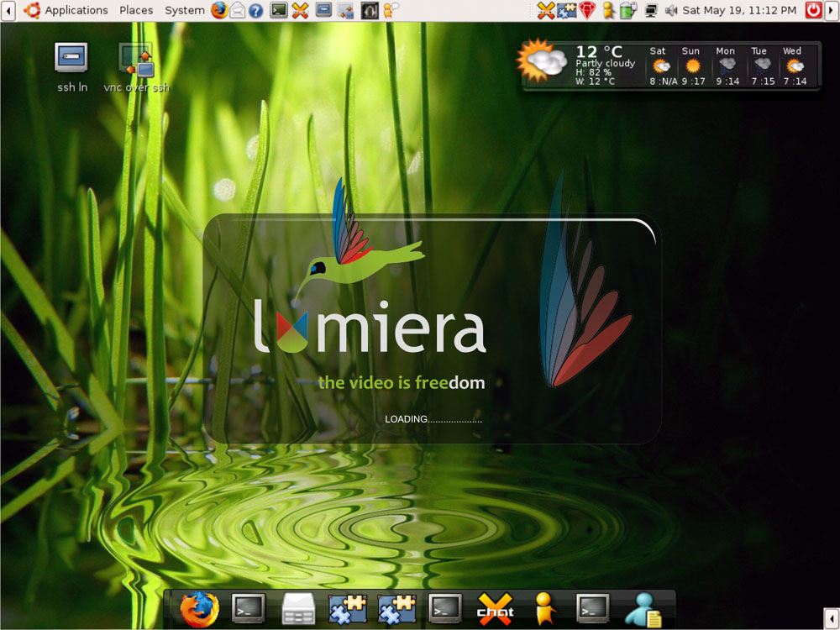
Task: Click the red power button in the panel
Action: [812, 10]
